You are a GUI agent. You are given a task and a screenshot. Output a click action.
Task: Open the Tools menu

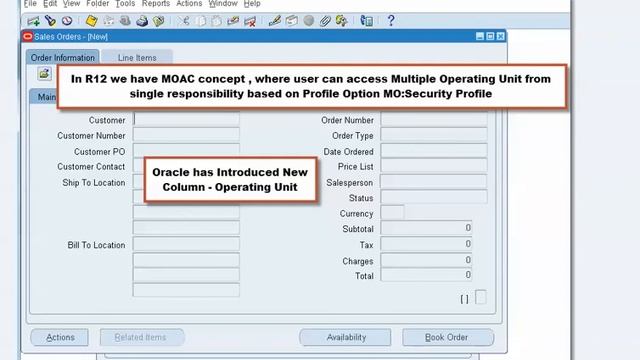point(125,4)
